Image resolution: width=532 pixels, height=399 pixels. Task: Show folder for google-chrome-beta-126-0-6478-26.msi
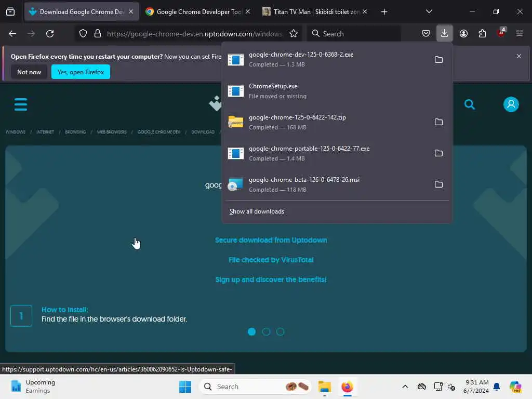[x=438, y=184]
